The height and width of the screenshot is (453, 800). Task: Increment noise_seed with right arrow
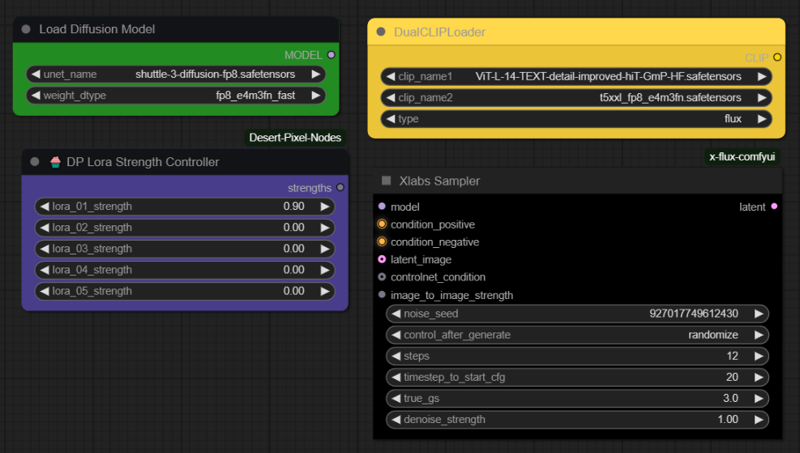point(759,314)
